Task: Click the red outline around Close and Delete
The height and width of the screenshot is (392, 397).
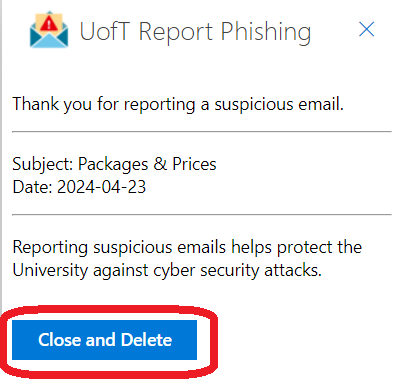Action: 108,309
